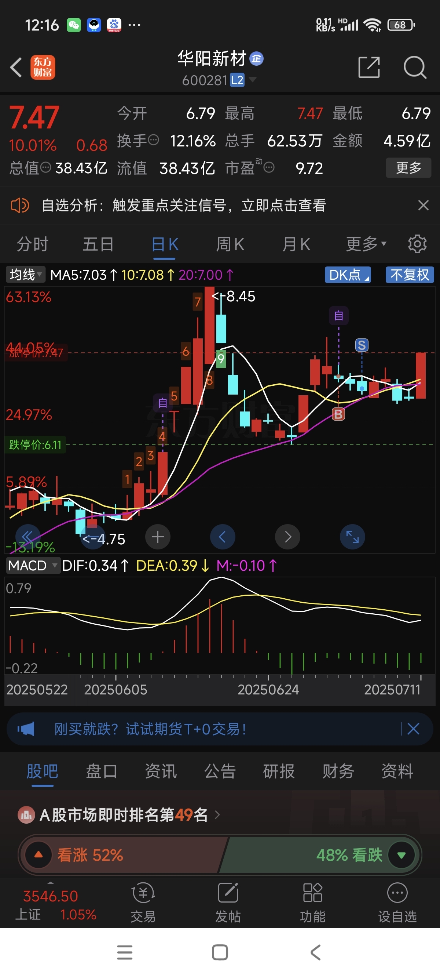Tap the blue 企 badge beside stock name
This screenshot has height=980, width=440.
256,58
